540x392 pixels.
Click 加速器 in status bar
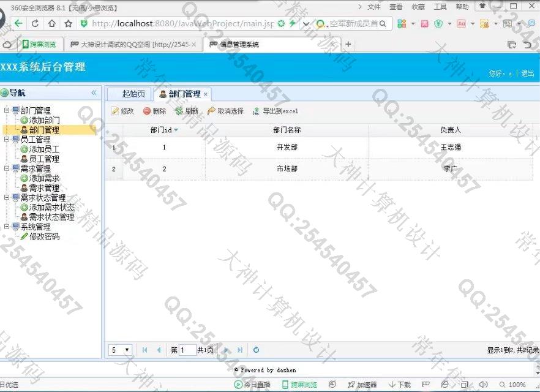click(362, 385)
